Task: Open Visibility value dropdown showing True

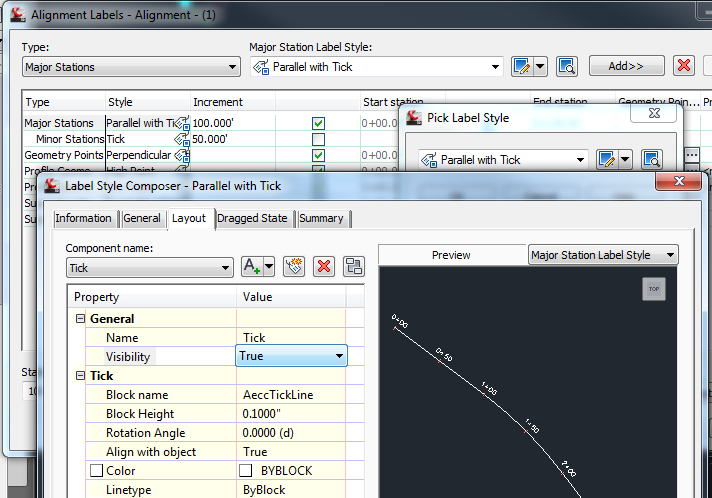Action: 292,356
